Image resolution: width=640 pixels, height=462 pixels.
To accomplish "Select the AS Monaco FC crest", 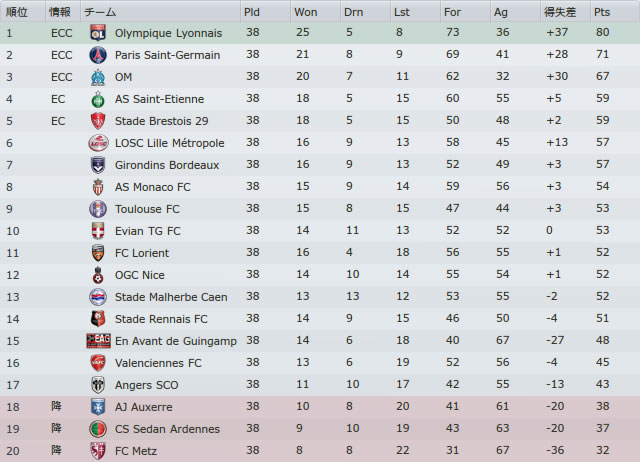I will point(98,187).
